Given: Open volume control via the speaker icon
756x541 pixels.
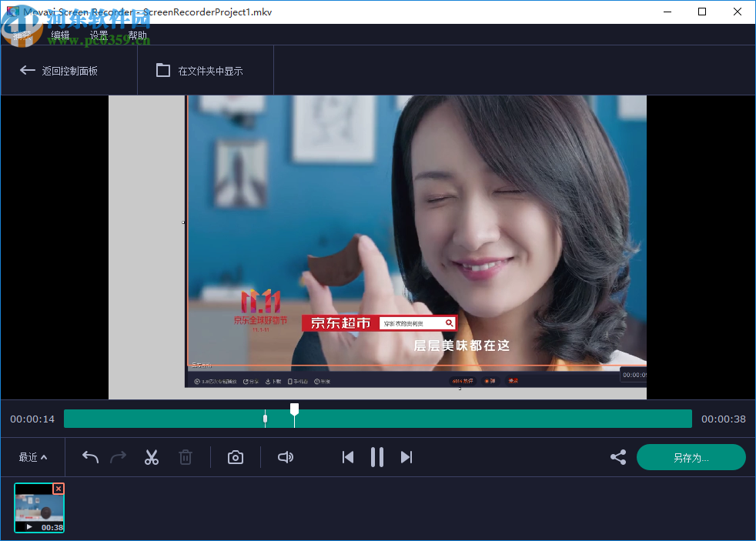Looking at the screenshot, I should 285,456.
